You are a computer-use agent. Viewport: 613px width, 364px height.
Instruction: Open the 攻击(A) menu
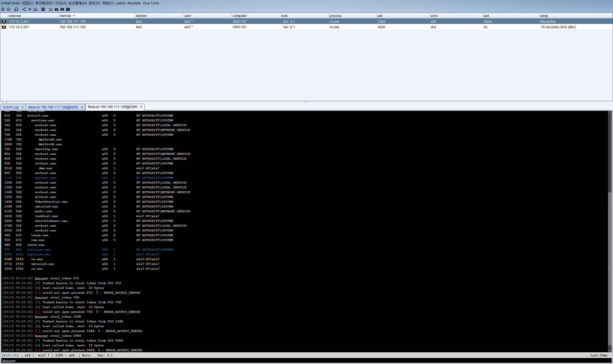pyautogui.click(x=61, y=3)
